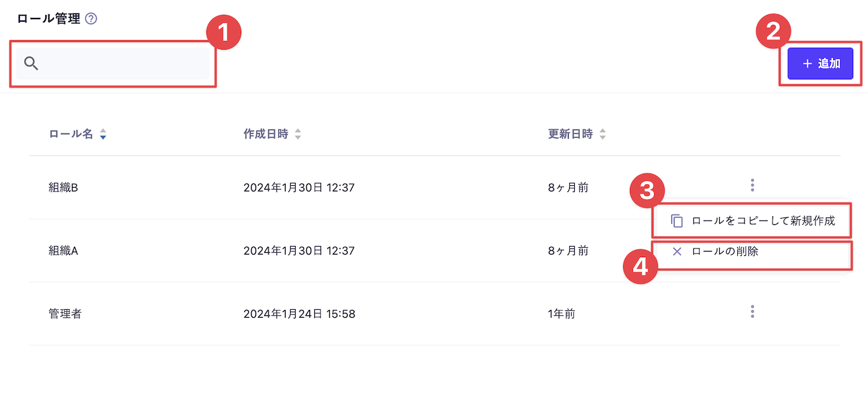Select the 管理者 role row
868x412 pixels.
point(64,313)
